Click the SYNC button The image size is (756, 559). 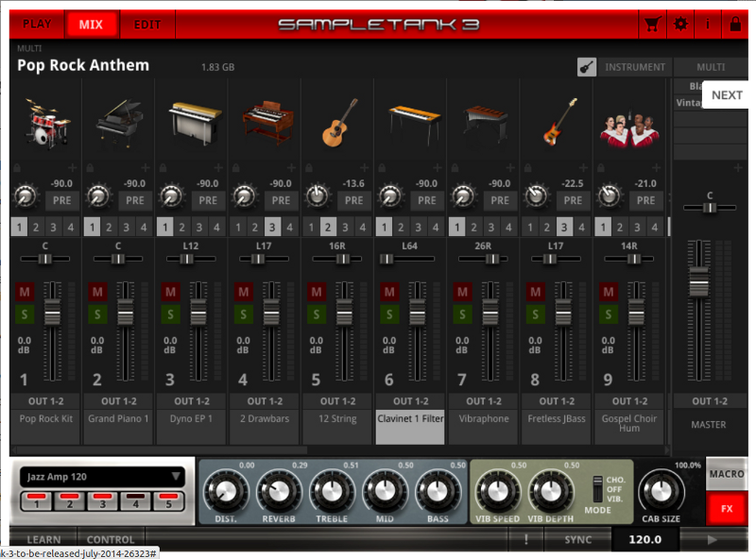[x=577, y=539]
